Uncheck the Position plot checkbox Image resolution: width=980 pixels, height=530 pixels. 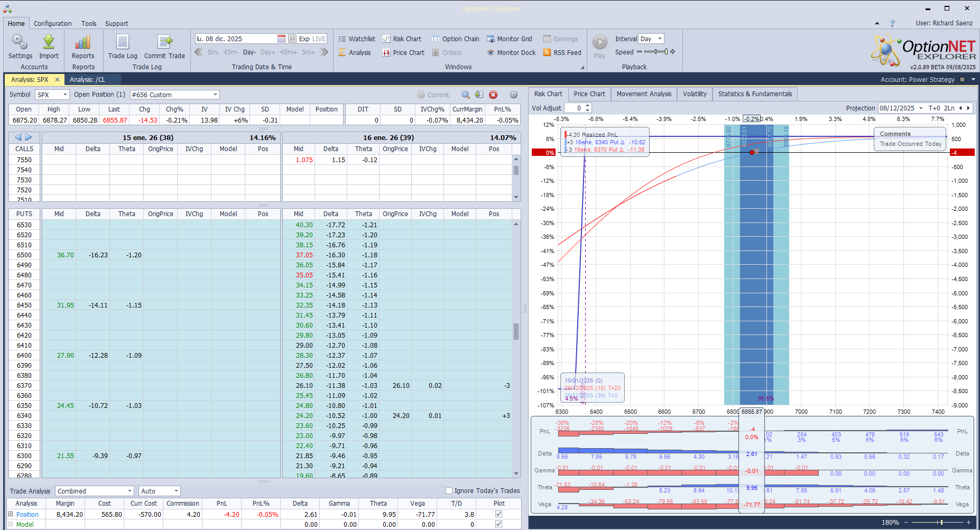(x=498, y=514)
